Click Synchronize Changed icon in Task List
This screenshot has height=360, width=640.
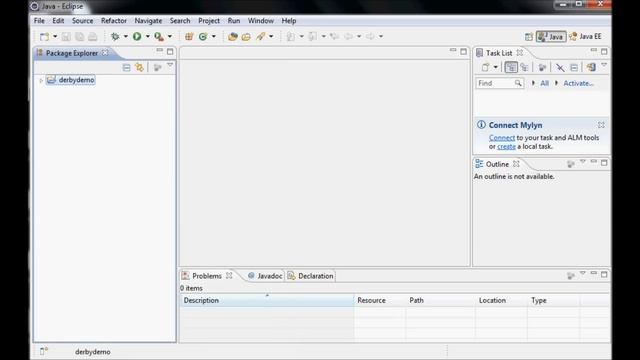[x=591, y=67]
